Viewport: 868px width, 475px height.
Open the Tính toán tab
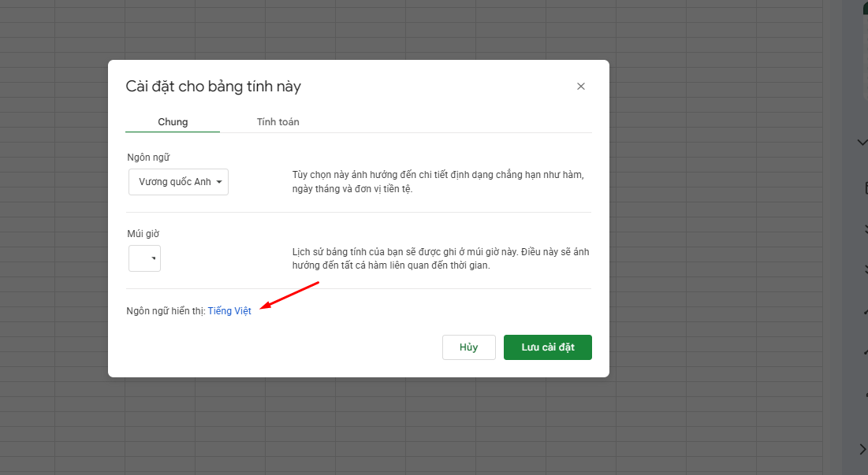coord(278,122)
